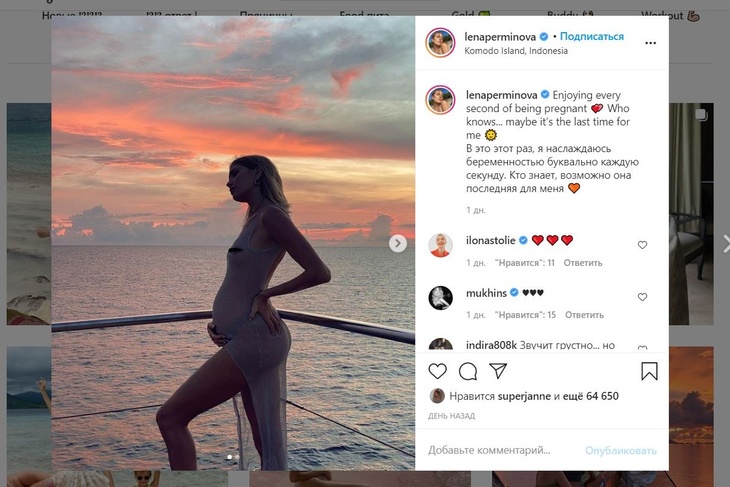Share post via the paper plane icon
This screenshot has height=487, width=730.
[498, 371]
